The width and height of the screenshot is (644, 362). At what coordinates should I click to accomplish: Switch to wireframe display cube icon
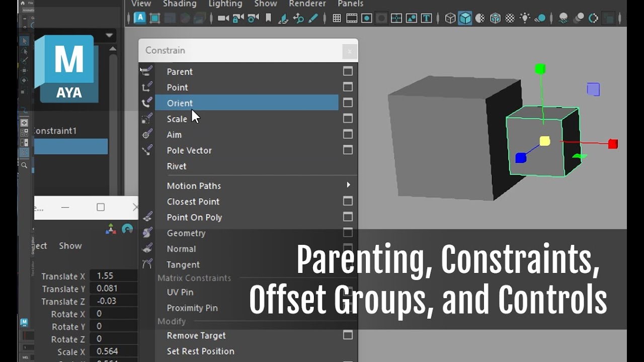pos(450,19)
